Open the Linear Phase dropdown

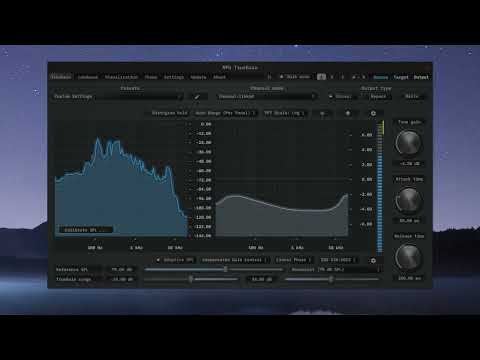[293, 260]
